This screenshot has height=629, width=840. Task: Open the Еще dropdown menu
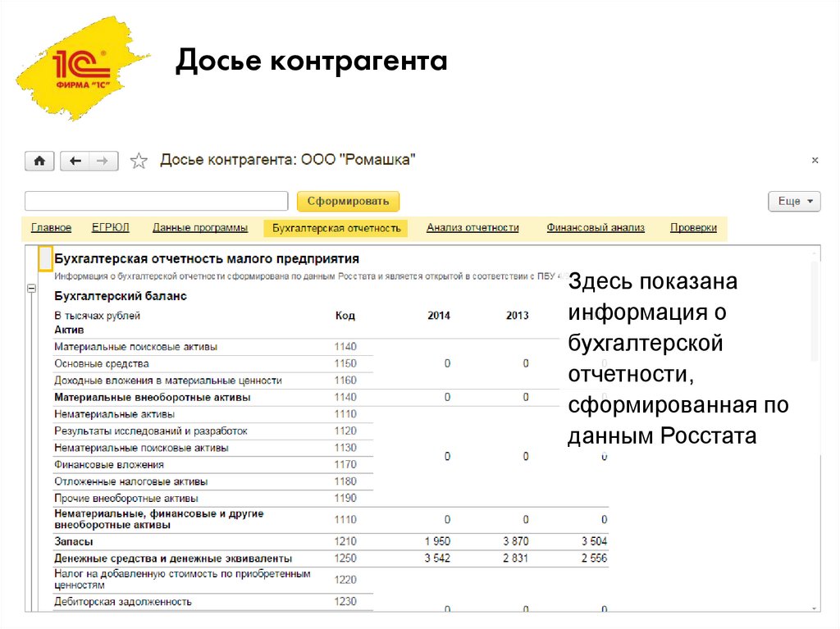point(794,201)
